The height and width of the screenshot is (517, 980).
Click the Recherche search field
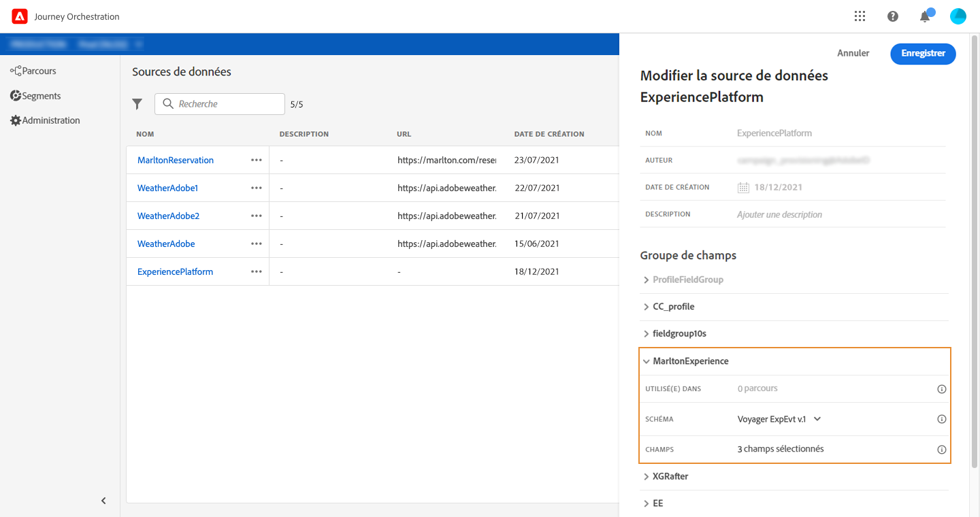[x=220, y=104]
